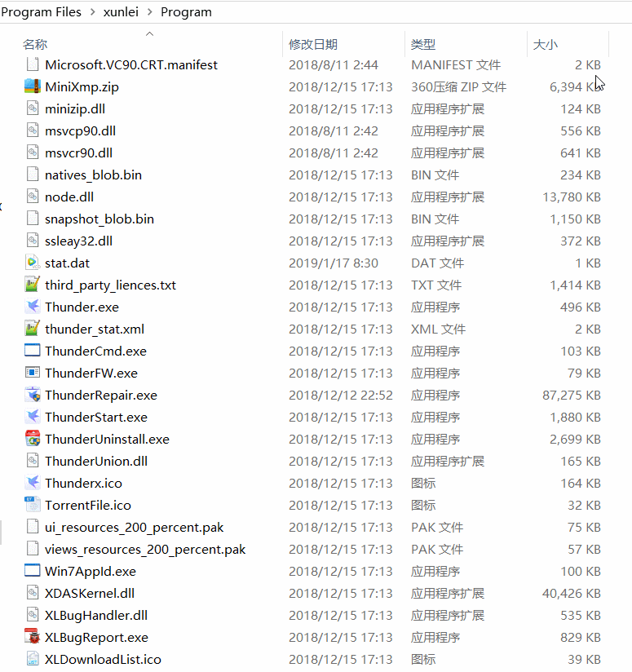Select the MiniXmp.zip file name

pos(82,87)
